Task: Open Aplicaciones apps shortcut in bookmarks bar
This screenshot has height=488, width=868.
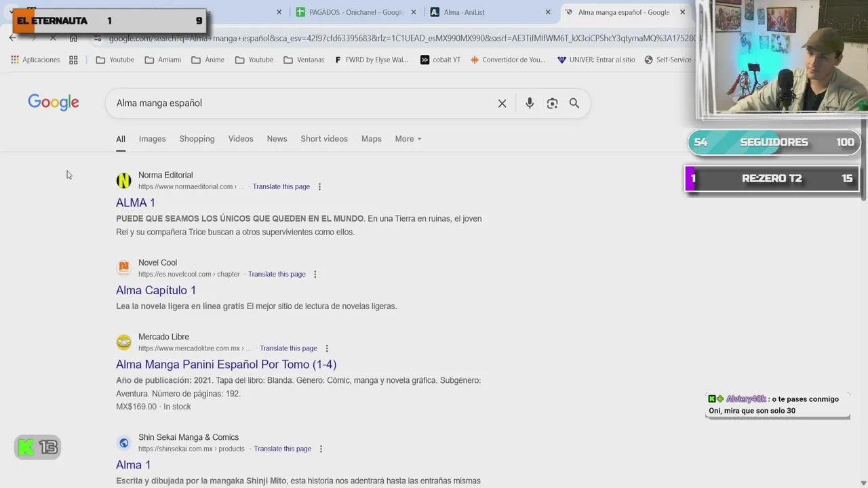Action: (x=35, y=60)
